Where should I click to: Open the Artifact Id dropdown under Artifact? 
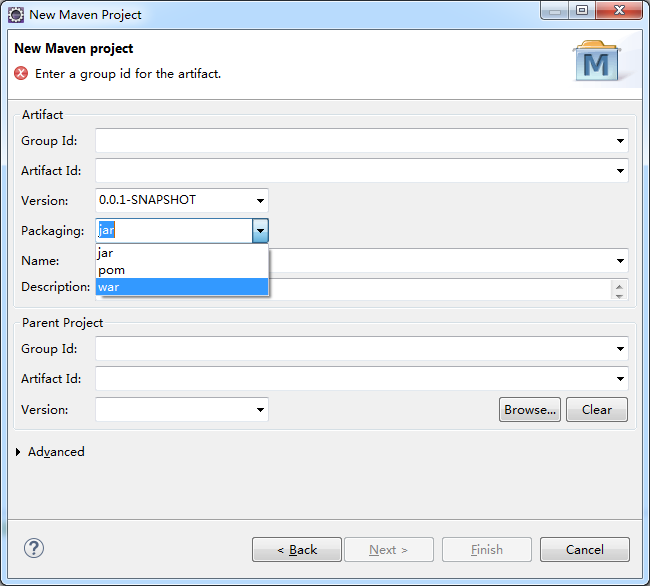pyautogui.click(x=620, y=171)
